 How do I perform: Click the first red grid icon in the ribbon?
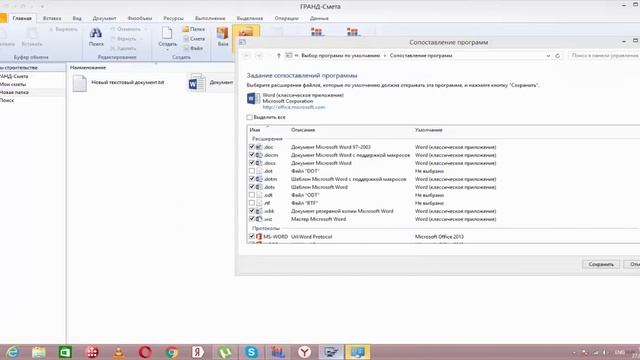(x=317, y=32)
